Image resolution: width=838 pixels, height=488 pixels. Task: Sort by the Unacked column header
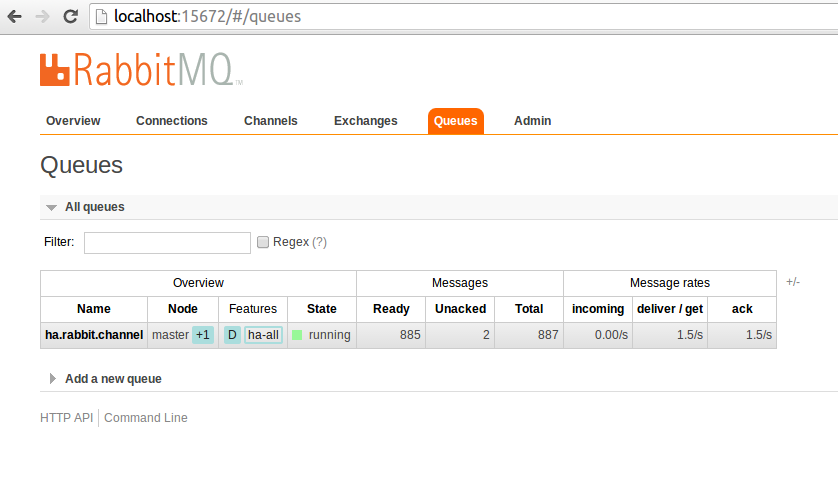pyautogui.click(x=461, y=309)
